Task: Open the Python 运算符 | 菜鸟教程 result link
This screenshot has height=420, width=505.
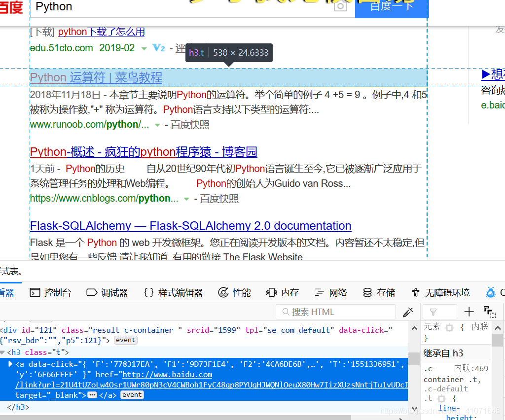Action: 96,77
